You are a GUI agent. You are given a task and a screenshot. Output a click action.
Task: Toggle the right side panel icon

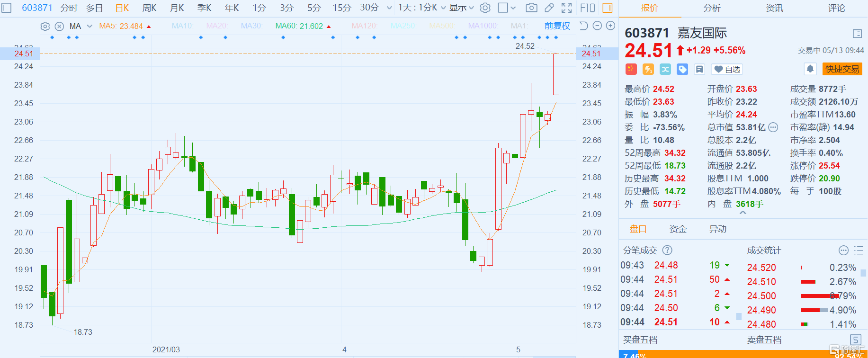[607, 8]
